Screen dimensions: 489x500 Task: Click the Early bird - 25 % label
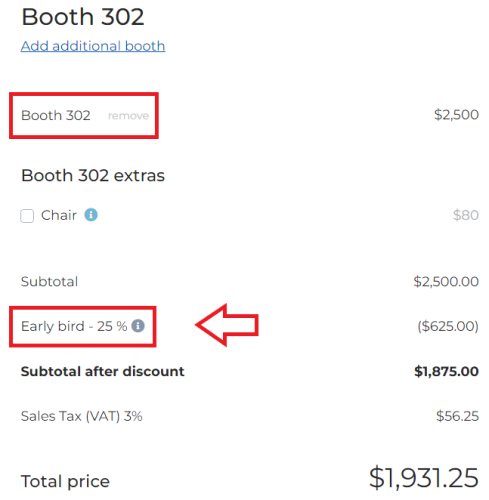pos(74,326)
